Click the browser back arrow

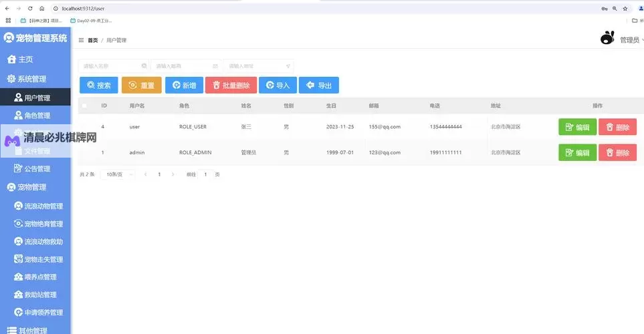pos(7,8)
